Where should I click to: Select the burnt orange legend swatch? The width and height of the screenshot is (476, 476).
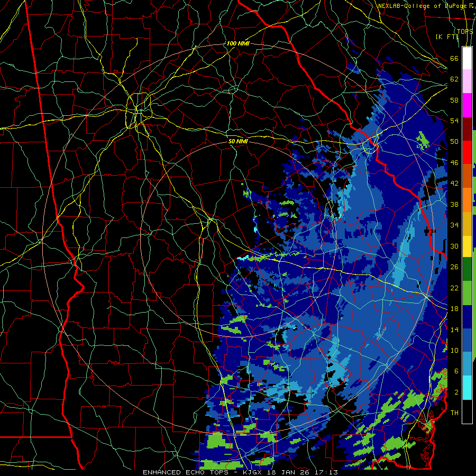[x=467, y=176]
